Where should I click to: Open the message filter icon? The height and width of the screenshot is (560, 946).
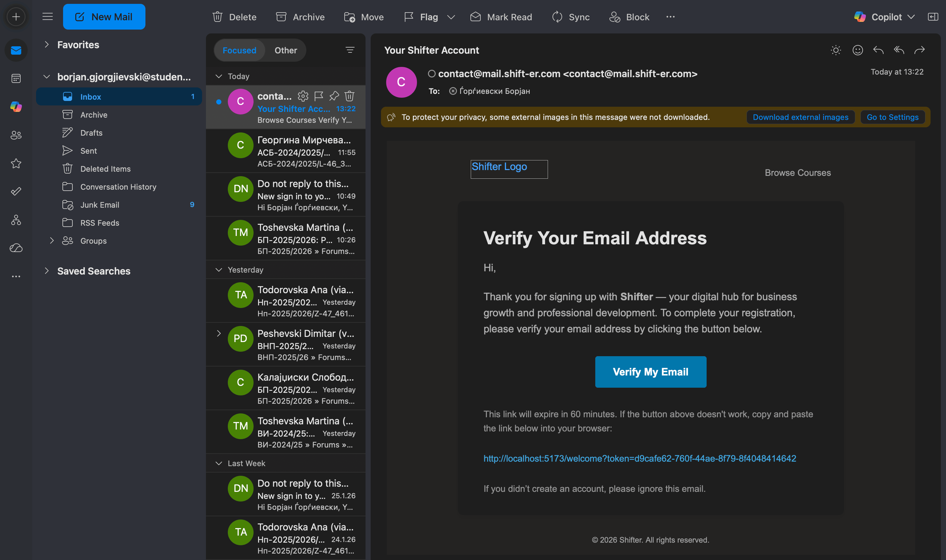pos(350,50)
